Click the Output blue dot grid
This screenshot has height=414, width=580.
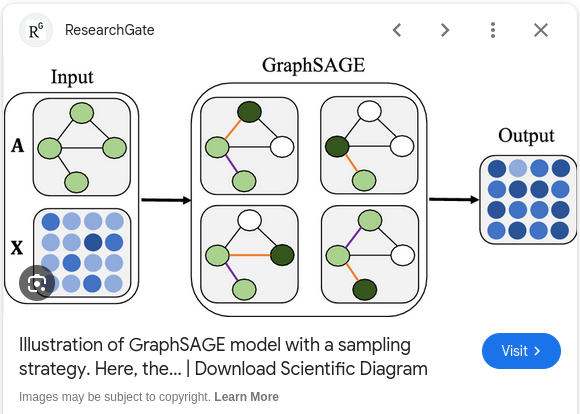coord(528,200)
